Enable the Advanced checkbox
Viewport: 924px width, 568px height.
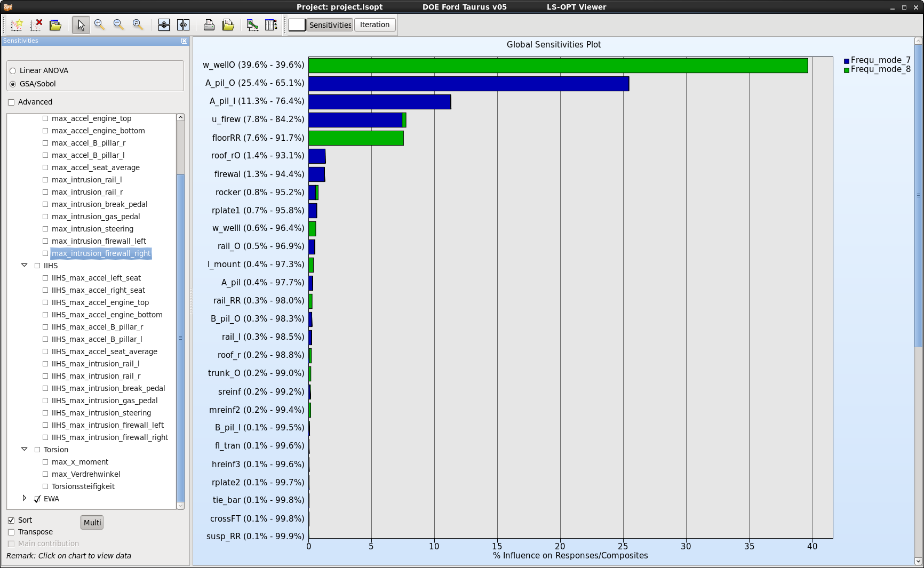click(11, 102)
